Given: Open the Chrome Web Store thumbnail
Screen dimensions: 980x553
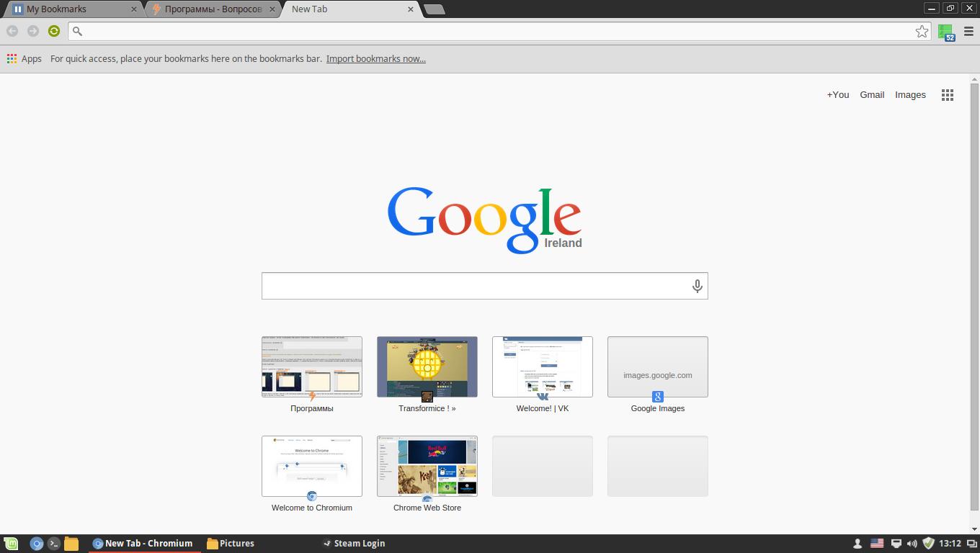Looking at the screenshot, I should [x=427, y=466].
